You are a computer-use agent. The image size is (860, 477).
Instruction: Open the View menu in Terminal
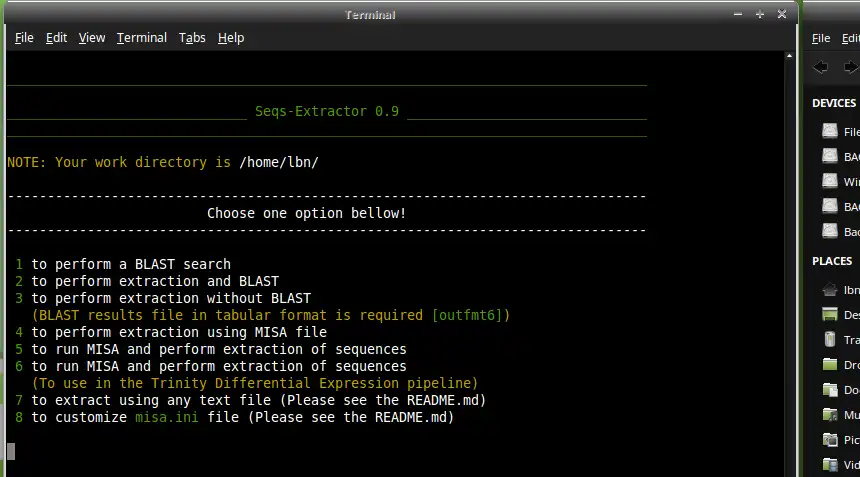[92, 38]
